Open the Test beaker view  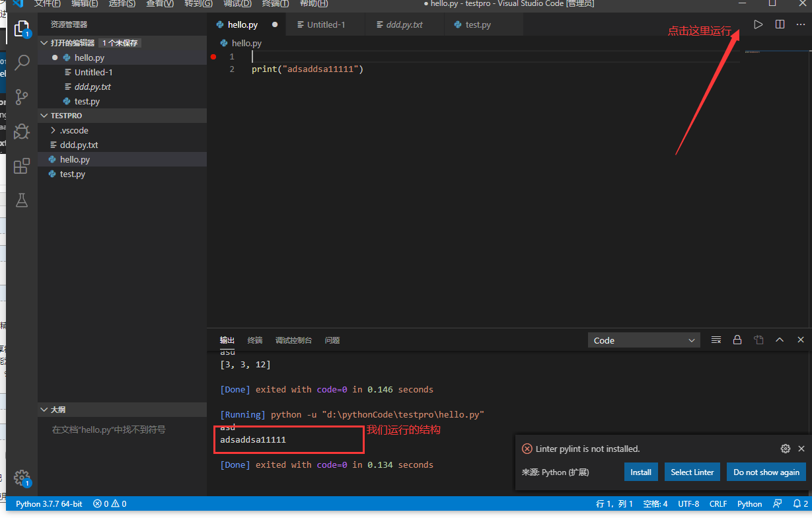pos(22,200)
